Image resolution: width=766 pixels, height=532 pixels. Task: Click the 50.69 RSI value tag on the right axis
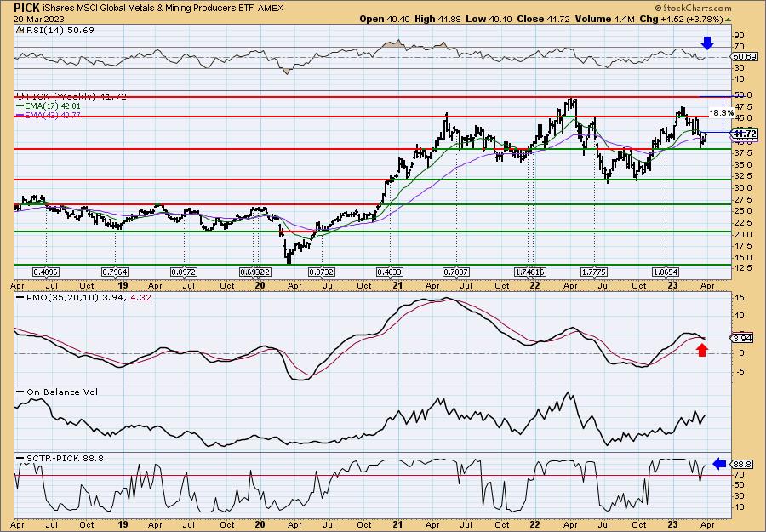pos(743,57)
